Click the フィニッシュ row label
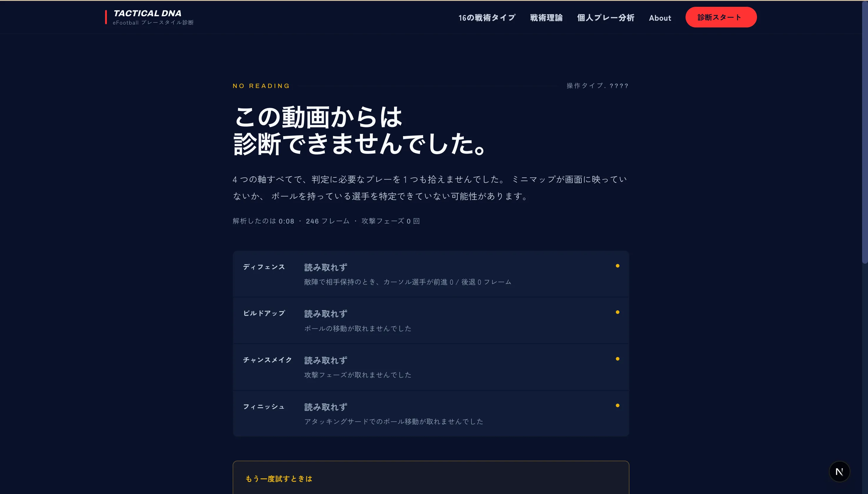Image resolution: width=868 pixels, height=494 pixels. [x=264, y=407]
